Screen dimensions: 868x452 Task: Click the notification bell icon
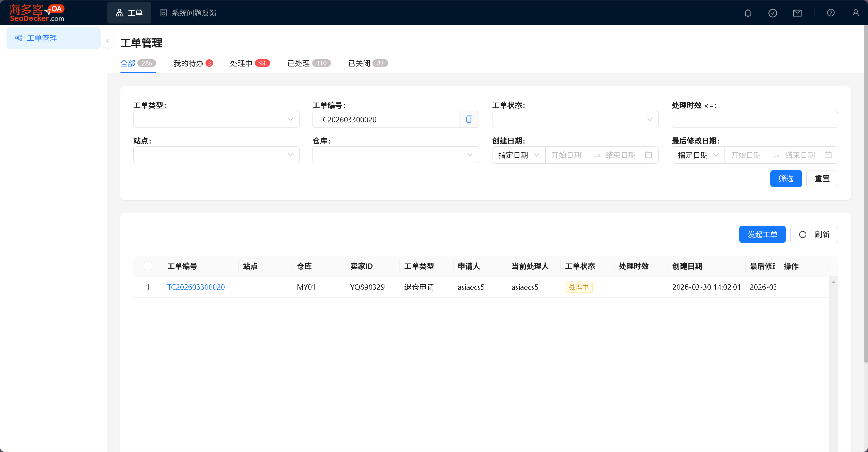(748, 13)
